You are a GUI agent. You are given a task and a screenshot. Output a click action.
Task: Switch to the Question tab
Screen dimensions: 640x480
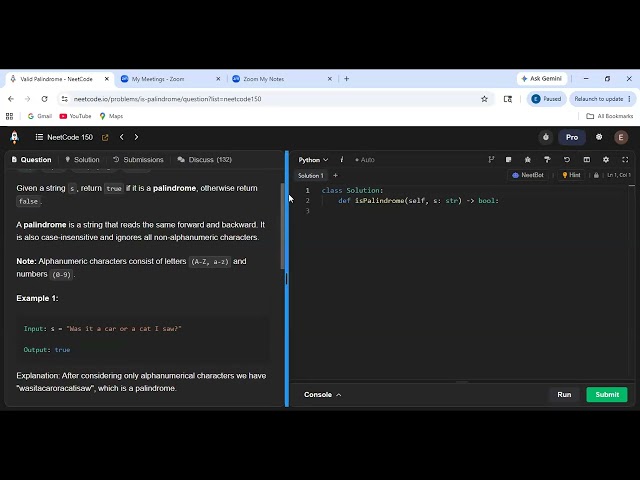(x=31, y=160)
